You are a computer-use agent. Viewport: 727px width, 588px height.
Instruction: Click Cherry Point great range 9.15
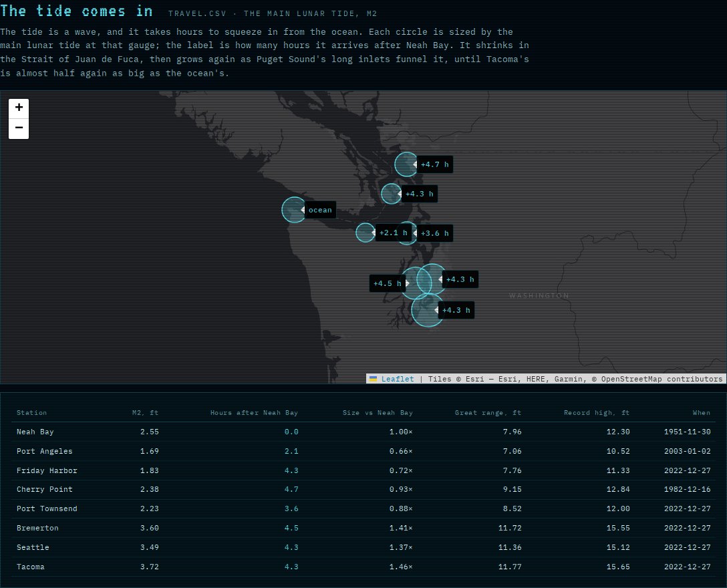[513, 489]
